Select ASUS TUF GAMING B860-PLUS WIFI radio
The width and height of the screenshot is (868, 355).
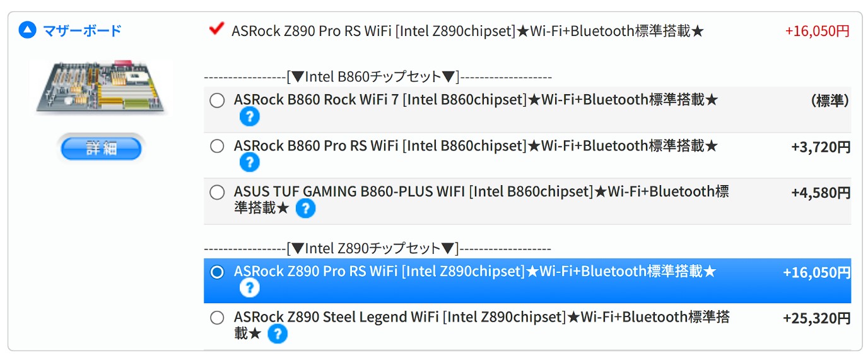click(x=217, y=192)
